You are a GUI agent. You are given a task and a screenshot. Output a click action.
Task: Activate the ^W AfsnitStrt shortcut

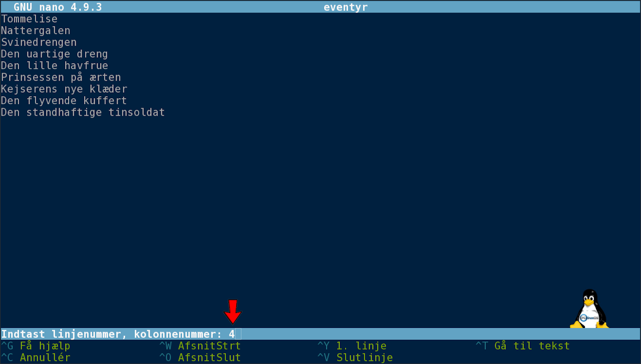point(200,346)
